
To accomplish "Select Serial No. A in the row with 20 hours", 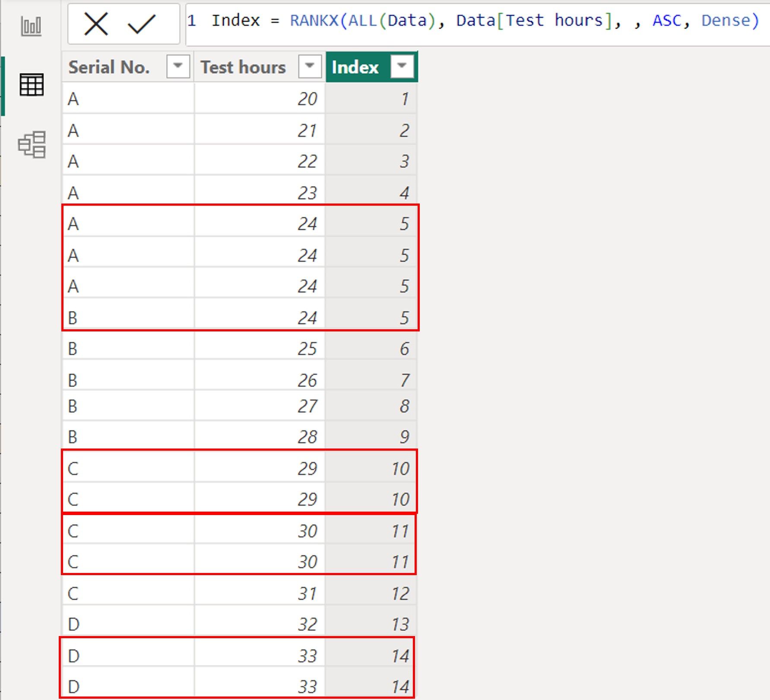I will pos(128,99).
